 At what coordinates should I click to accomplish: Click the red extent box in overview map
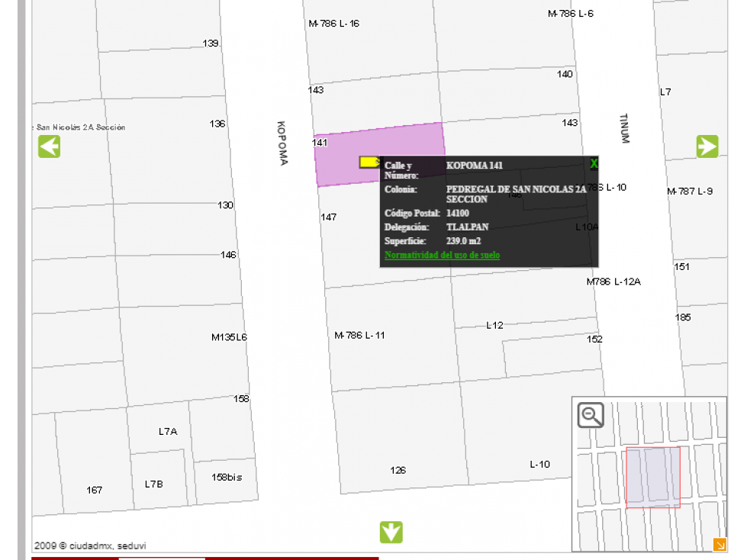coord(652,477)
